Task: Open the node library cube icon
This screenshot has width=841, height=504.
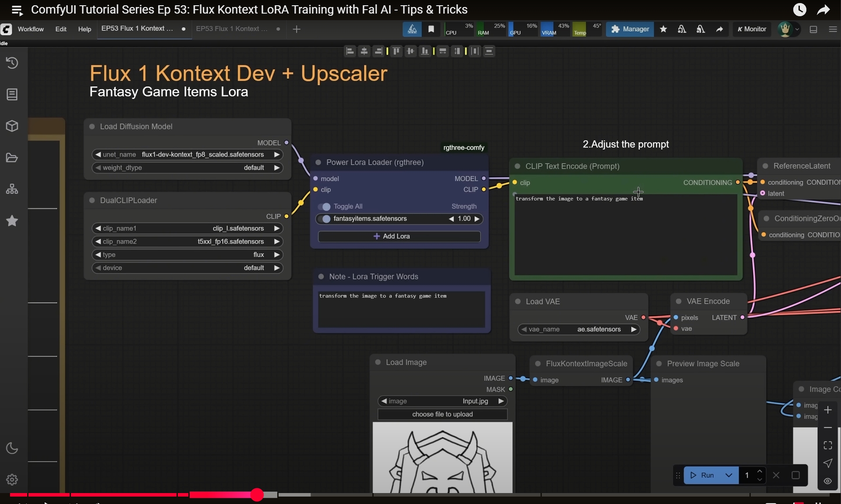Action: pos(12,126)
